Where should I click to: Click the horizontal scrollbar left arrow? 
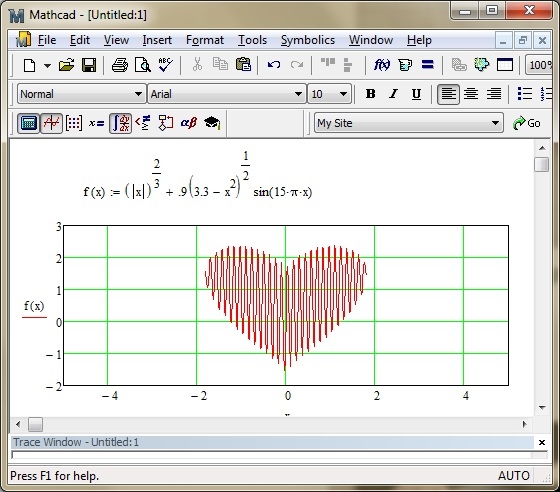click(18, 424)
